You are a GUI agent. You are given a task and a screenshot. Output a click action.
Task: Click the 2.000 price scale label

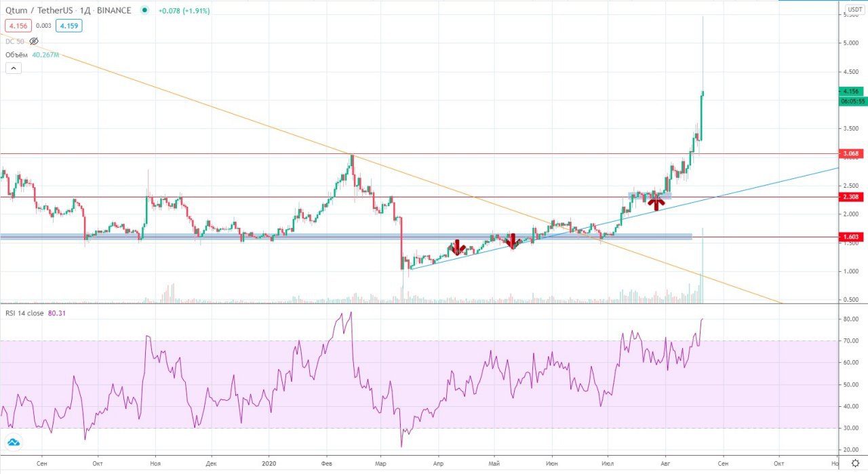pos(851,214)
